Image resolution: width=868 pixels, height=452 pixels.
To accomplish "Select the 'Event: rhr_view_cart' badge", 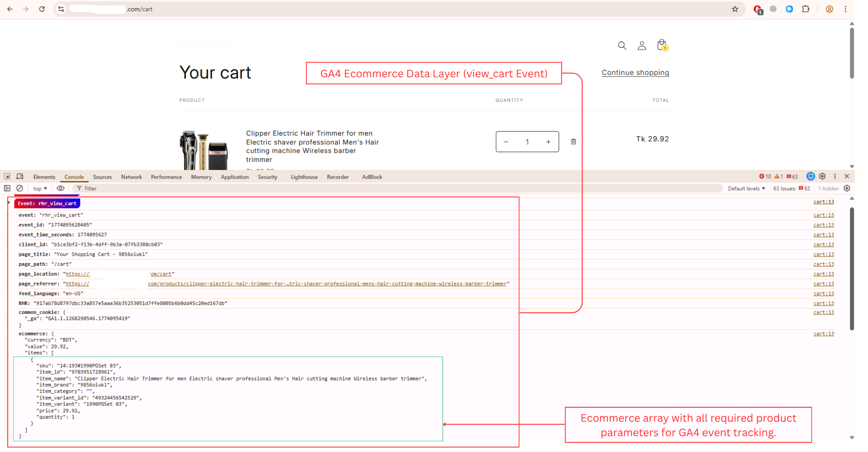I will (x=47, y=203).
